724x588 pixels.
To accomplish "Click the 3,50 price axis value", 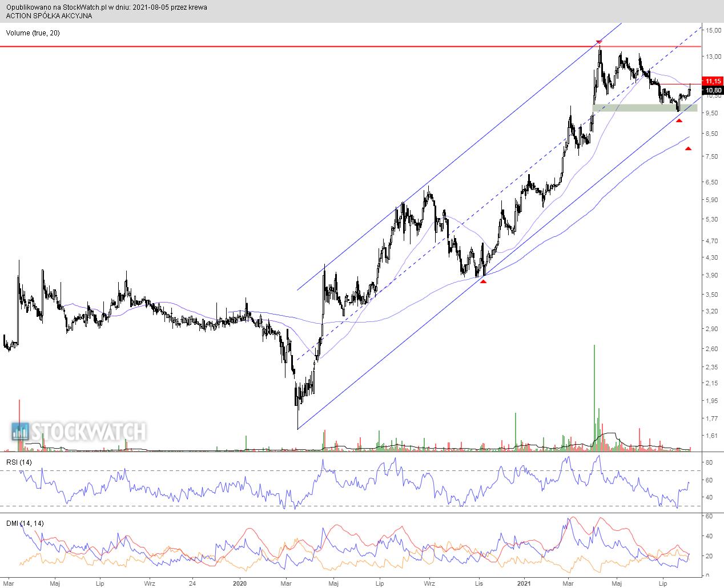I will (713, 295).
